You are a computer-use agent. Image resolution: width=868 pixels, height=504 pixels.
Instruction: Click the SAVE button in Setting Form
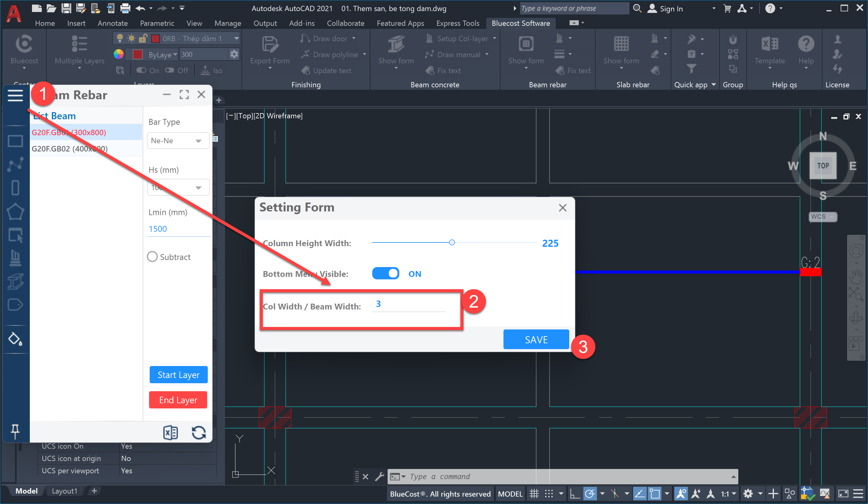tap(536, 340)
